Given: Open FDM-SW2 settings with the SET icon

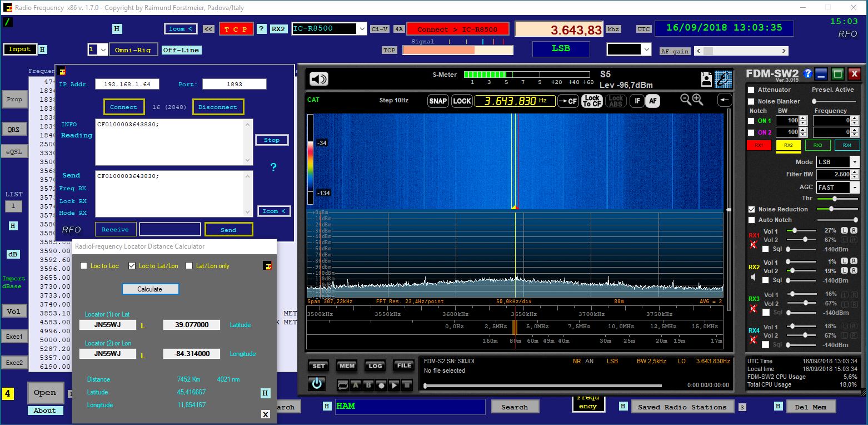Looking at the screenshot, I should pyautogui.click(x=318, y=366).
